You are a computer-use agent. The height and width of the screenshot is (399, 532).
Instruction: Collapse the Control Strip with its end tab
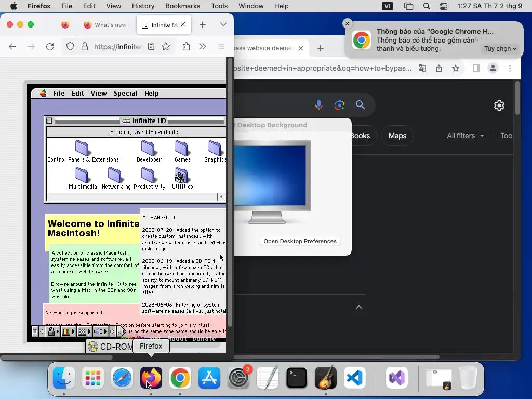pos(122,331)
